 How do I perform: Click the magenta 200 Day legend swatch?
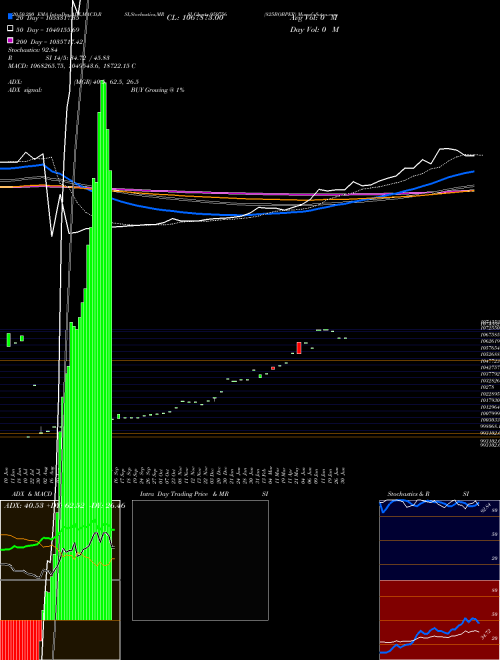pyautogui.click(x=11, y=41)
